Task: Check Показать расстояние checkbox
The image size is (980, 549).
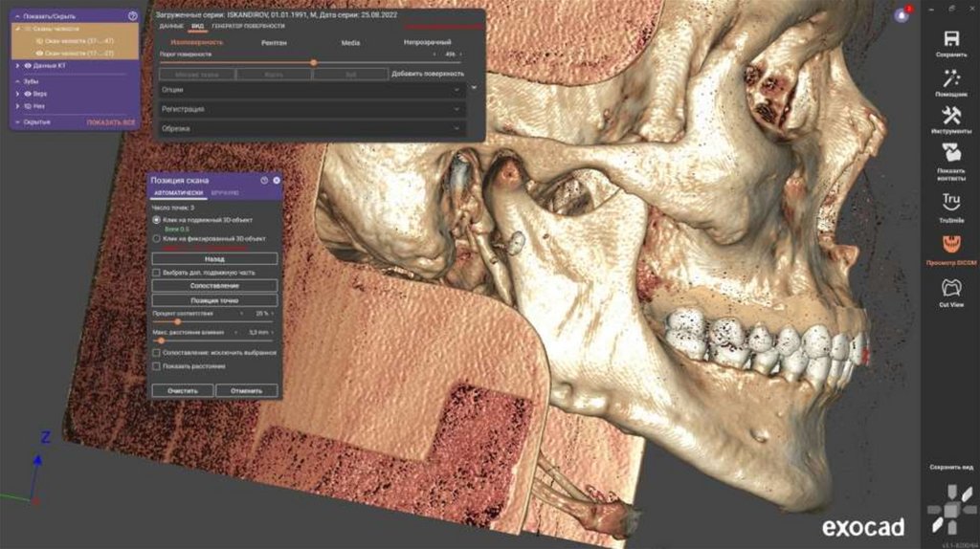Action: pos(156,366)
